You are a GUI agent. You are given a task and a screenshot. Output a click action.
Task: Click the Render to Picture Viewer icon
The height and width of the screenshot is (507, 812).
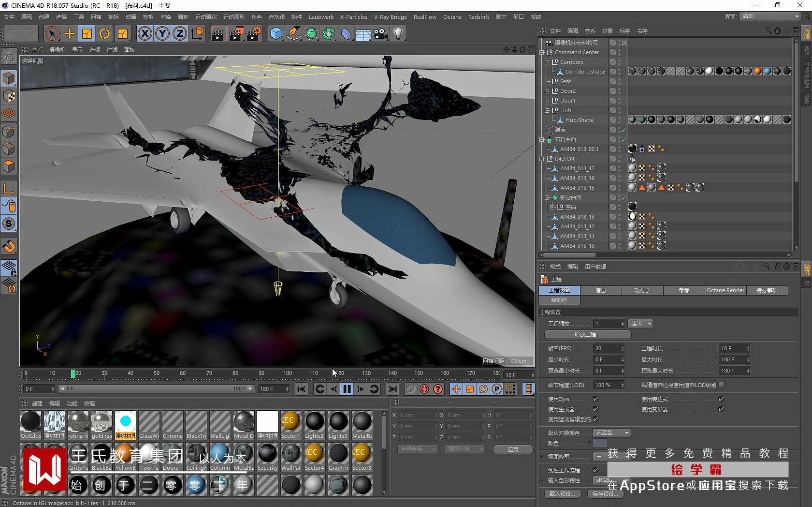coord(236,33)
